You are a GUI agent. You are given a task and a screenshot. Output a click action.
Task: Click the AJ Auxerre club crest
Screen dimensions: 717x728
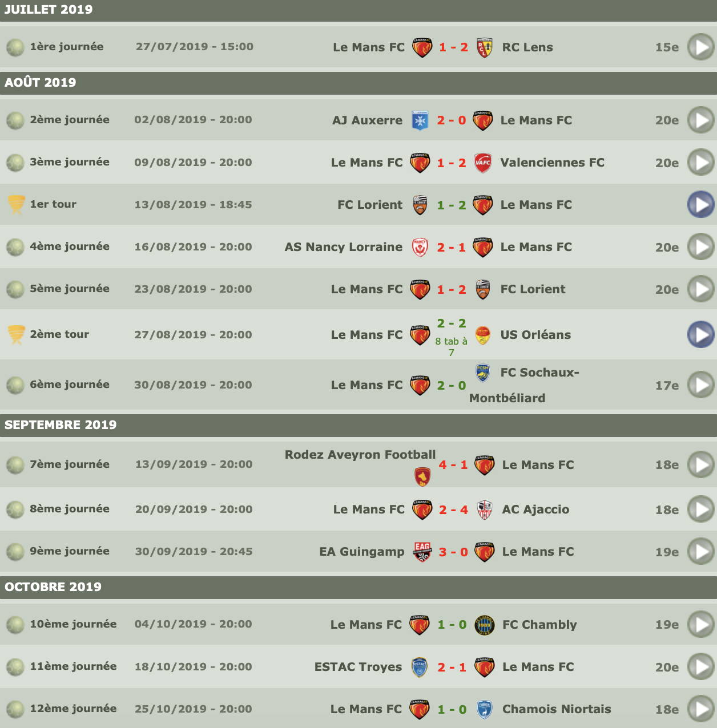[420, 120]
